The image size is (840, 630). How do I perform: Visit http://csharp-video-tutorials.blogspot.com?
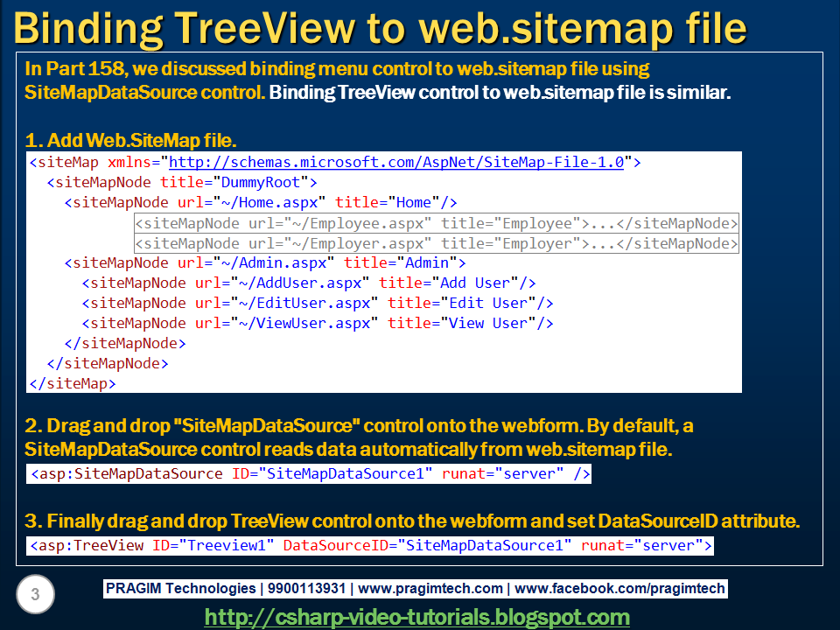click(x=420, y=614)
